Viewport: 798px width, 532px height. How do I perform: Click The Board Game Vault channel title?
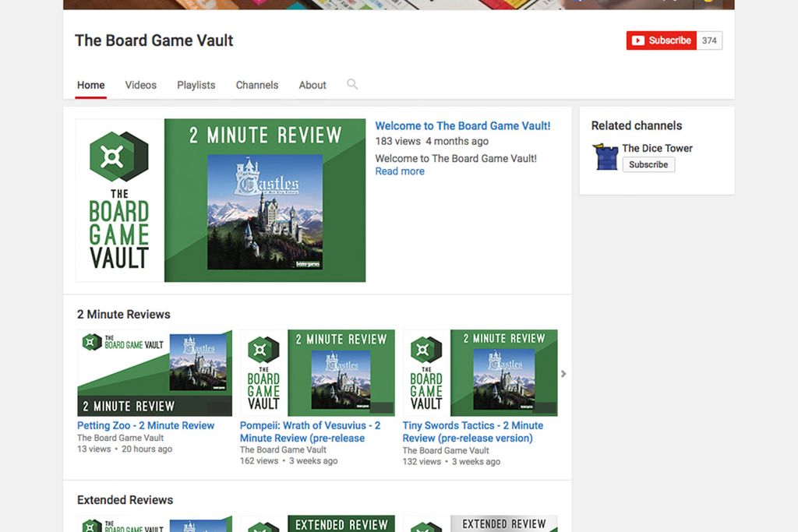point(154,41)
